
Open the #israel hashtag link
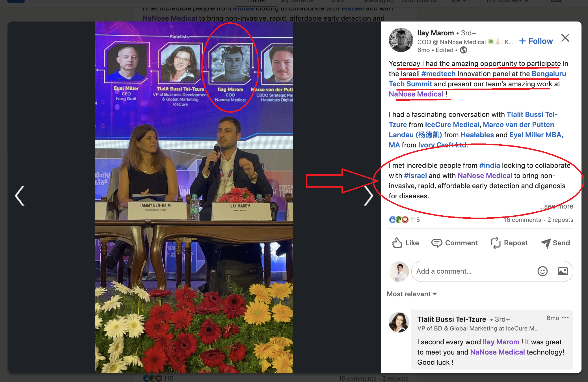coord(415,176)
